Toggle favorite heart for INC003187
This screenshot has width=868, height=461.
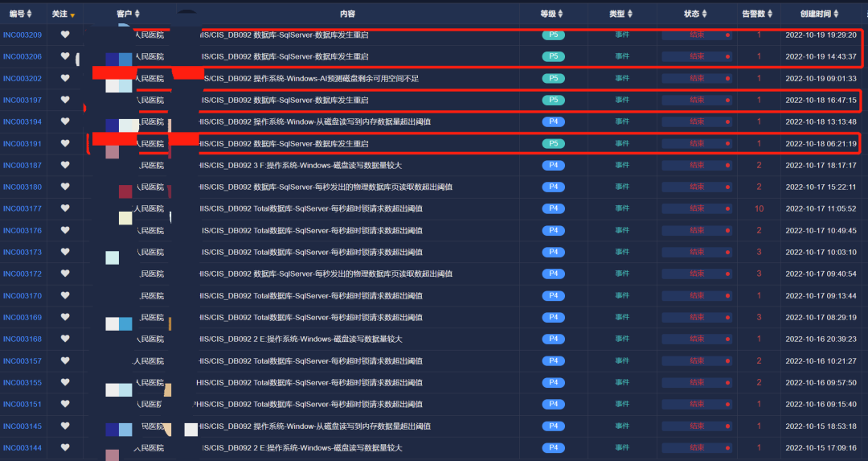65,165
